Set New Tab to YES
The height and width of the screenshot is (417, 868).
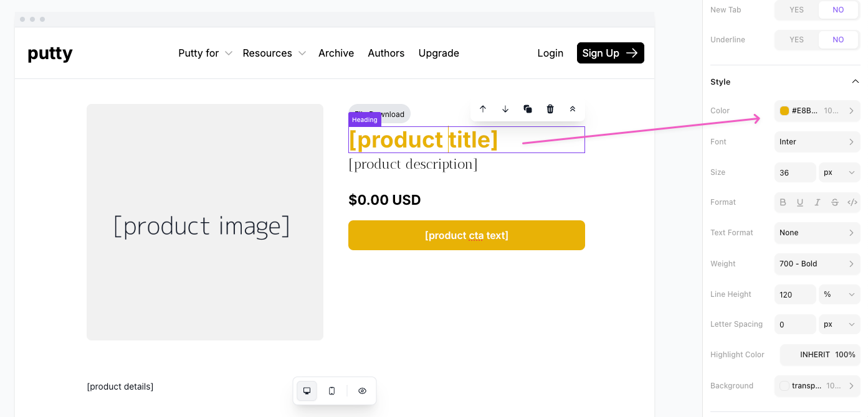point(796,10)
